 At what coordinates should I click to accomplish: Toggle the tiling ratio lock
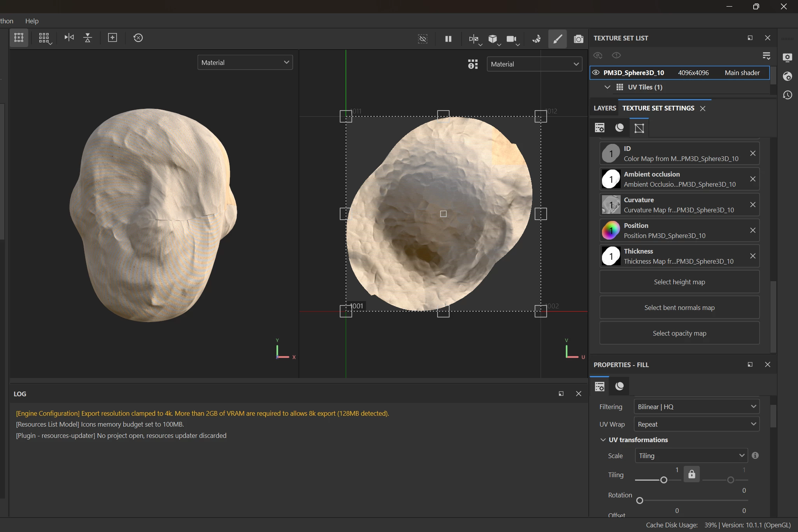pos(691,474)
